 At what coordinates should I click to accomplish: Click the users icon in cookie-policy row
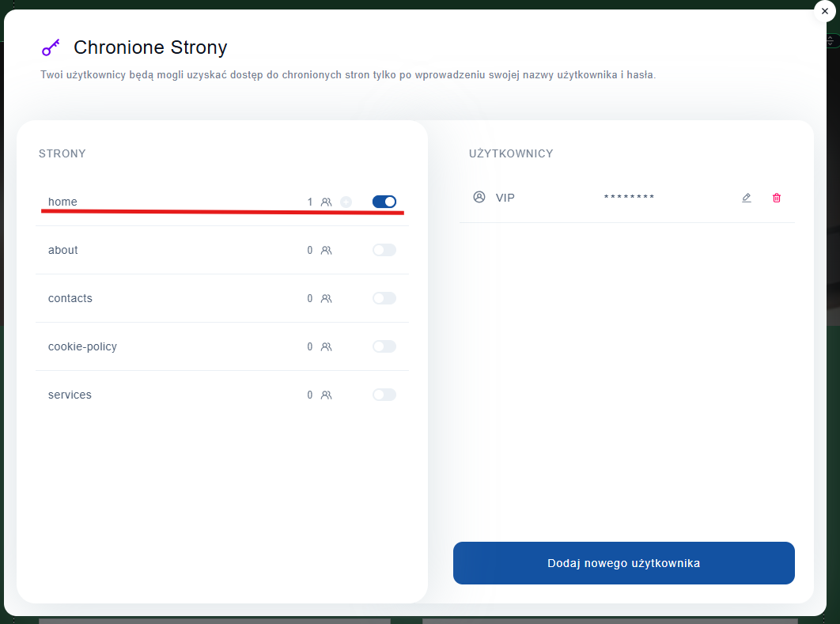tap(326, 346)
